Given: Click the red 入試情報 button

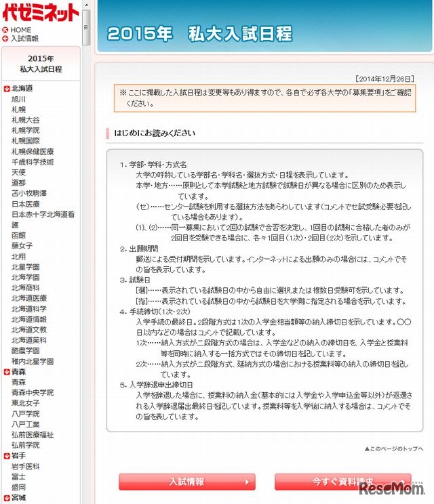Looking at the screenshot, I should pyautogui.click(x=187, y=482).
